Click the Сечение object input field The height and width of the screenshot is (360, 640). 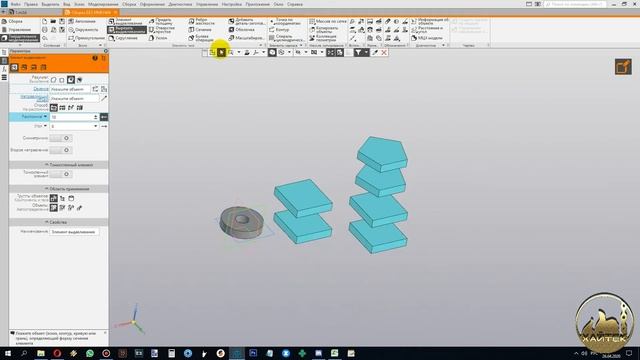(70, 89)
